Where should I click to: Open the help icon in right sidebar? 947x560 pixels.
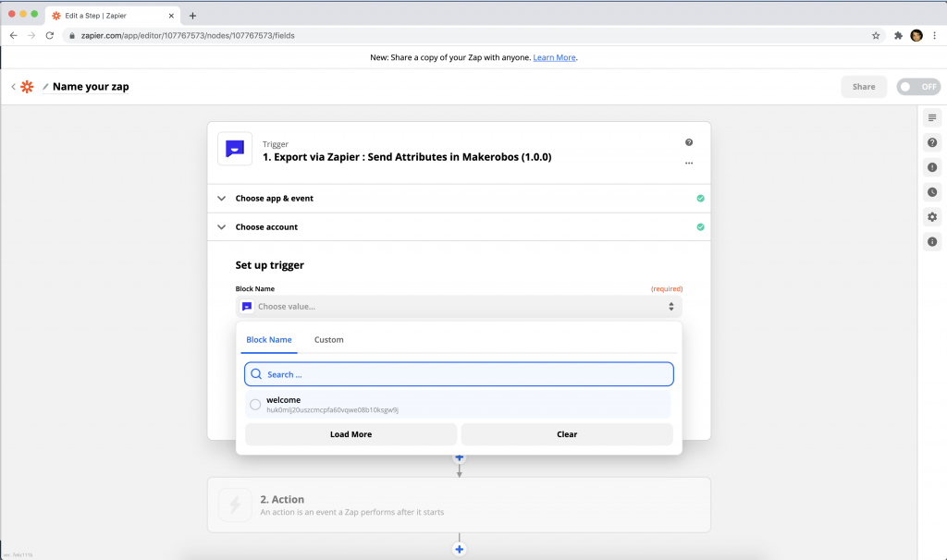[x=932, y=142]
